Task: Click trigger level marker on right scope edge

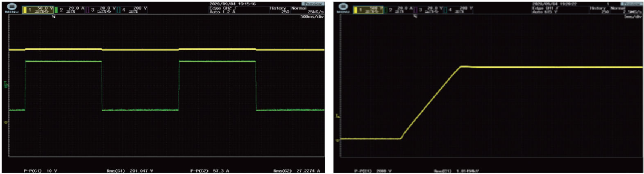Action: click(338, 116)
